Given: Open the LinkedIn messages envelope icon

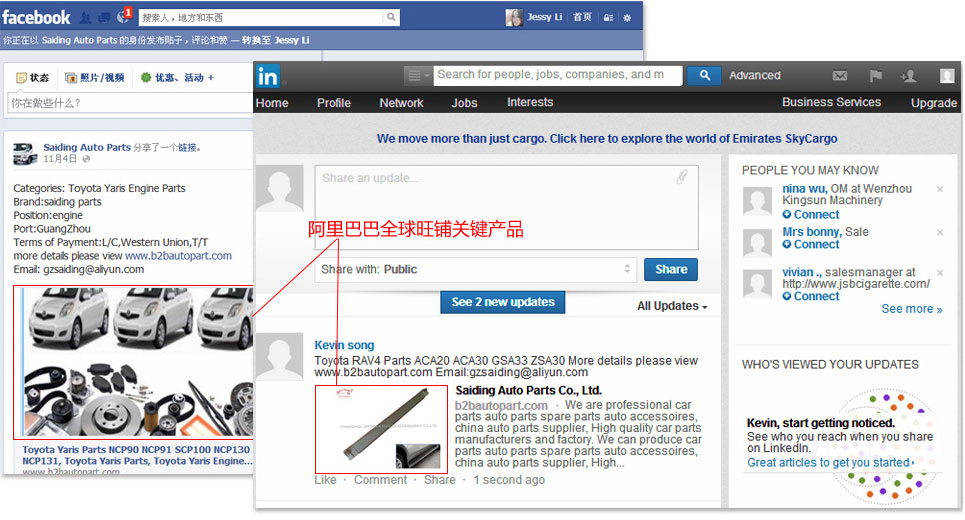Looking at the screenshot, I should [840, 76].
